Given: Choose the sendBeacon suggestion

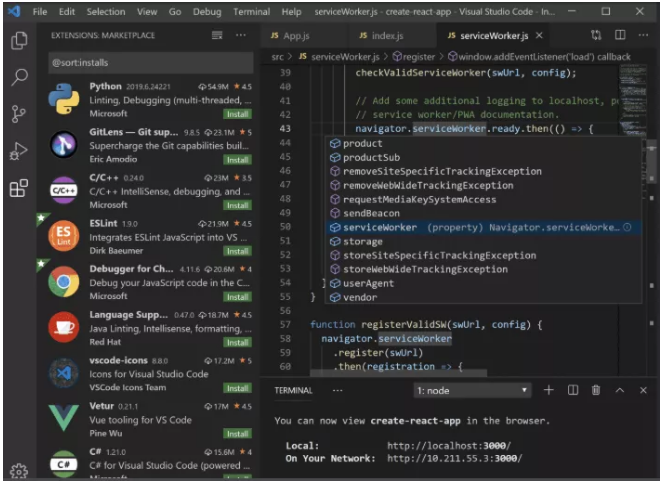Looking at the screenshot, I should pos(483,214).
